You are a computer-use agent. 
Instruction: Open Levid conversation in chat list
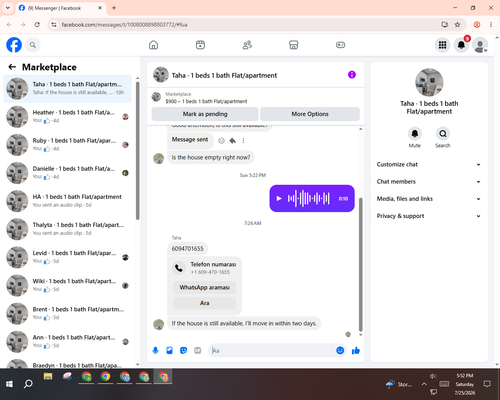click(67, 257)
